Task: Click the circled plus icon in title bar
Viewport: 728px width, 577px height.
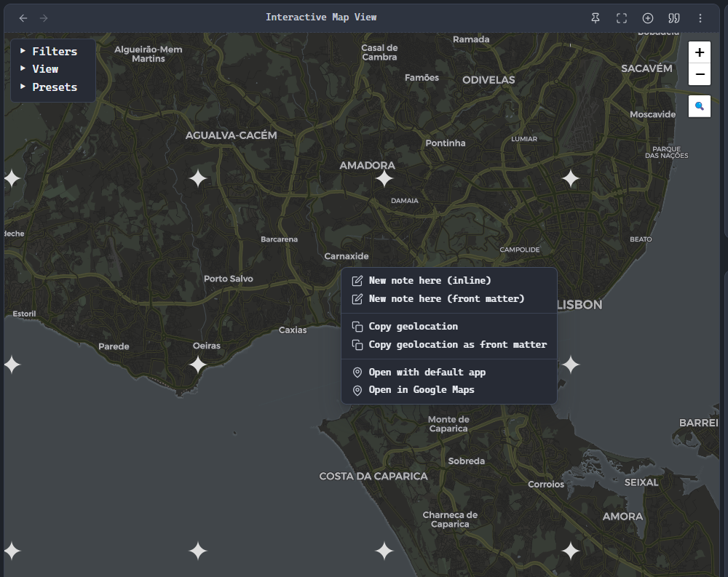Action: pyautogui.click(x=648, y=17)
